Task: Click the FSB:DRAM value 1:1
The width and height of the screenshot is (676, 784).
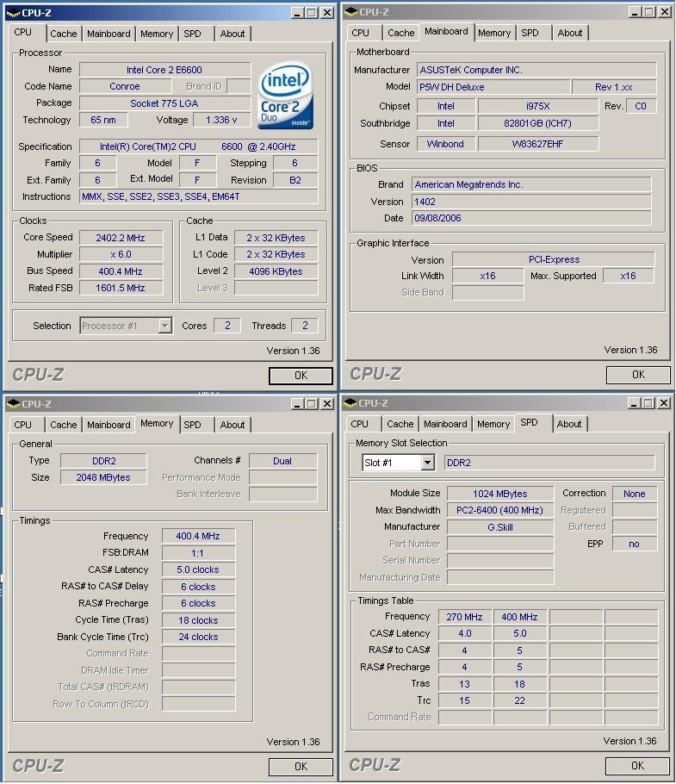Action: click(198, 553)
